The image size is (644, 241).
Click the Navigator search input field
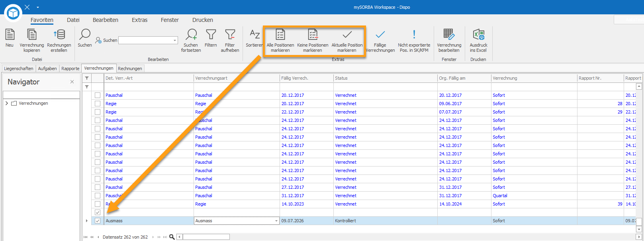click(41, 95)
